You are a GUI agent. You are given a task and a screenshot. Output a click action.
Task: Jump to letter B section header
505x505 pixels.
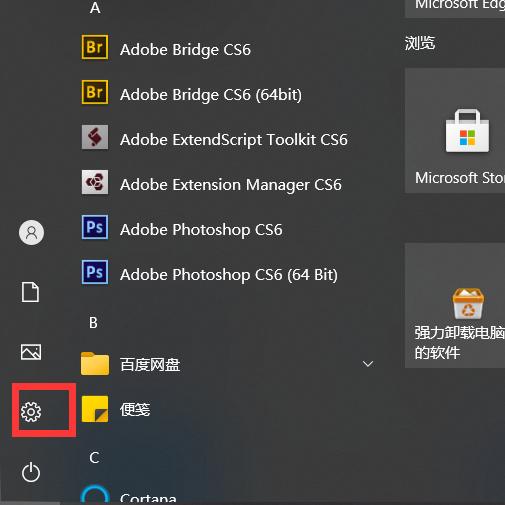point(93,323)
